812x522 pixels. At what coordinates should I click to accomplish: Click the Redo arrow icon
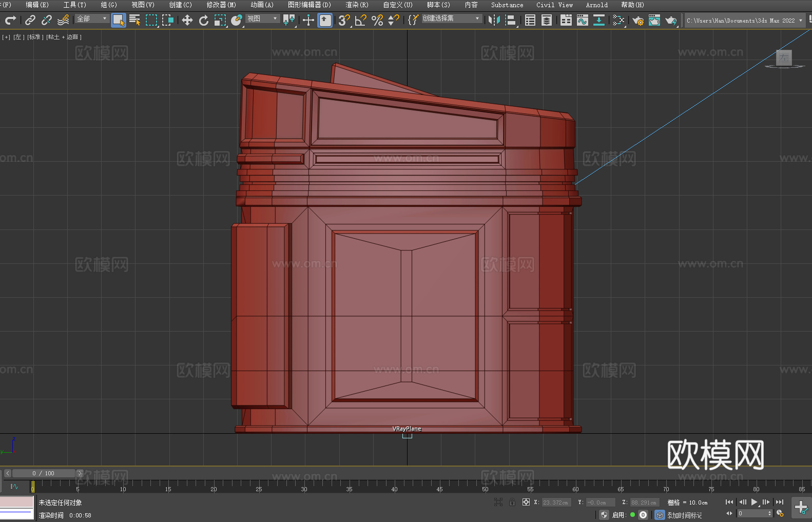click(x=10, y=20)
